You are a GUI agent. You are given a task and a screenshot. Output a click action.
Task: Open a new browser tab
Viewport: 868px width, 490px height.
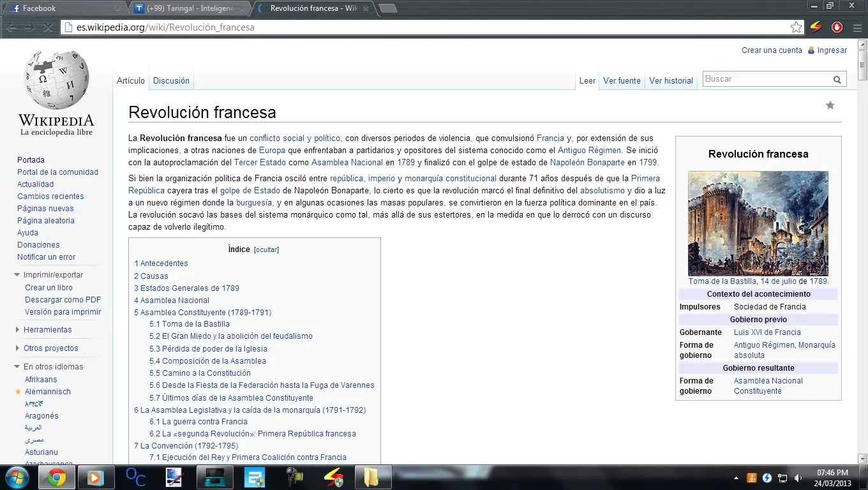pyautogui.click(x=387, y=8)
